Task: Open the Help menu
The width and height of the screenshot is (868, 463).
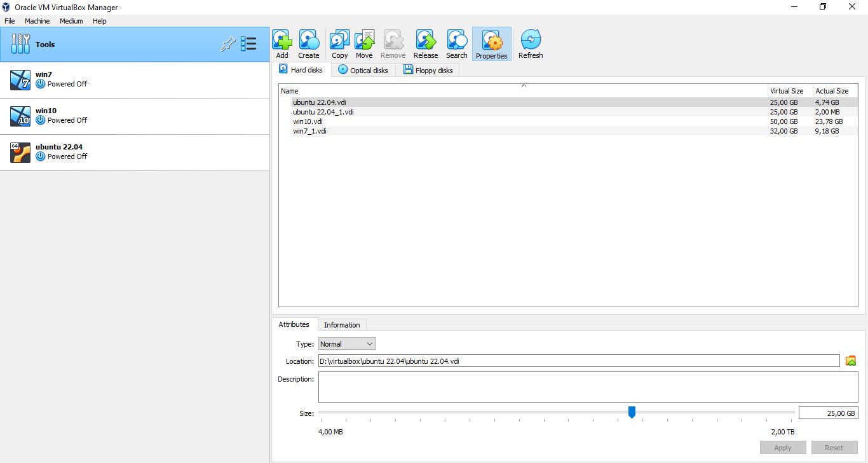Action: (99, 21)
